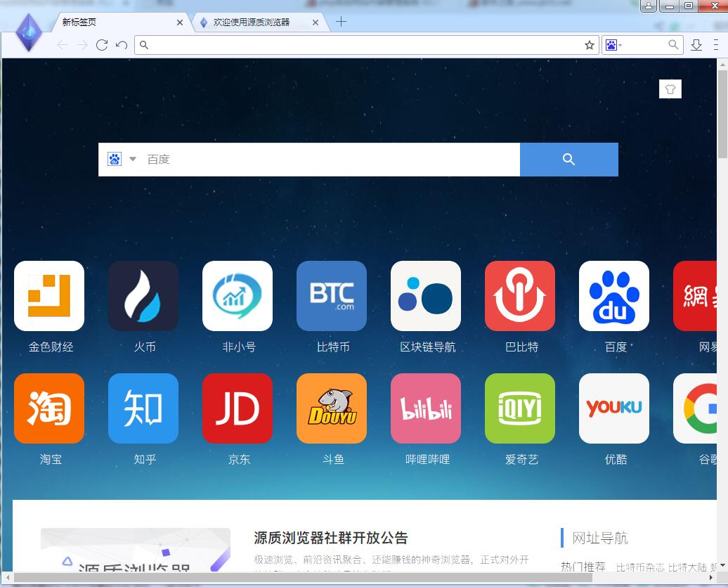
Task: Bookmark page with the star icon
Action: (x=589, y=45)
